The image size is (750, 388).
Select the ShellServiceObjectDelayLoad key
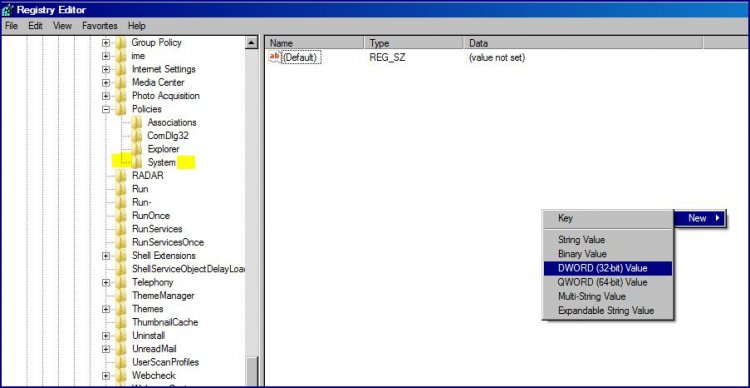(x=188, y=269)
